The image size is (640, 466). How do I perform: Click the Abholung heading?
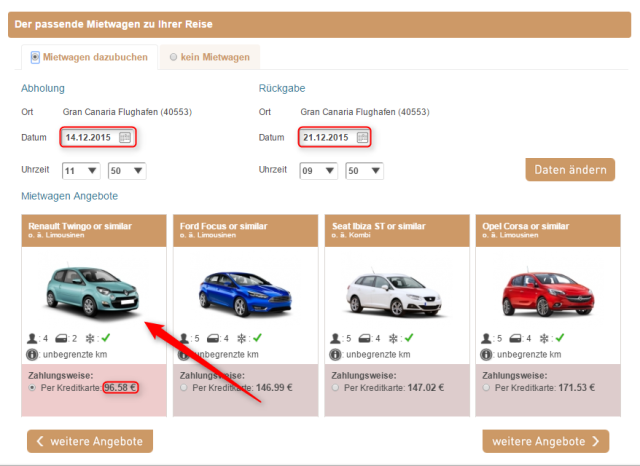43,88
